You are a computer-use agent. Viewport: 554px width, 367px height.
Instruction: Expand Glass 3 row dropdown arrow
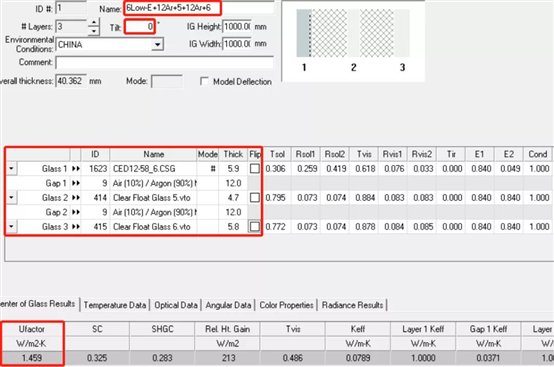pyautogui.click(x=11, y=227)
